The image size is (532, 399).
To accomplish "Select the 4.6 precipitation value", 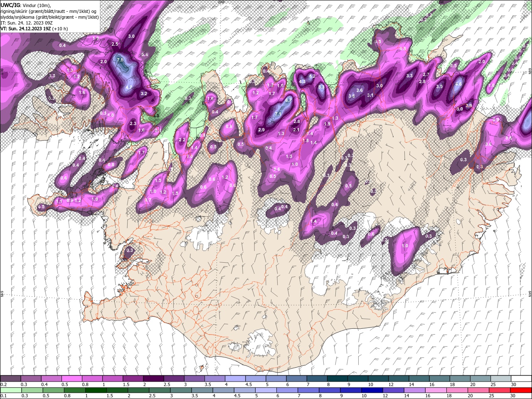I will [459, 84].
